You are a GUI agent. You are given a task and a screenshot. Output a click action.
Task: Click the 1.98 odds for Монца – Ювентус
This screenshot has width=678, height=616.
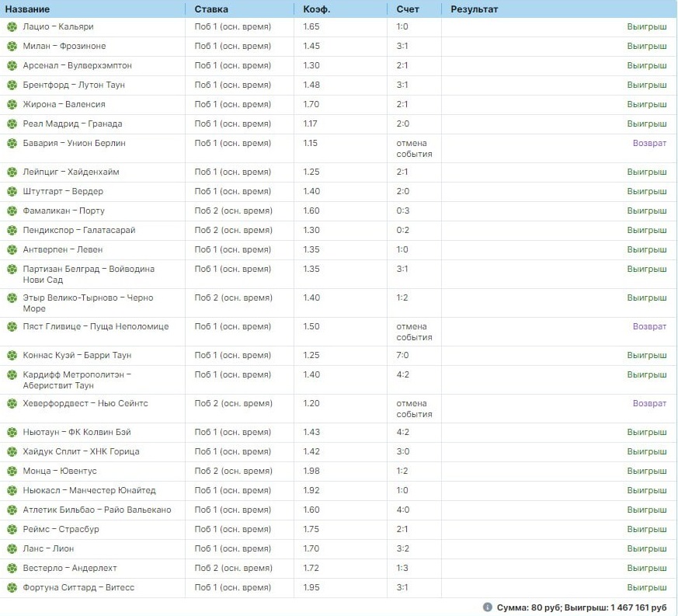click(311, 471)
